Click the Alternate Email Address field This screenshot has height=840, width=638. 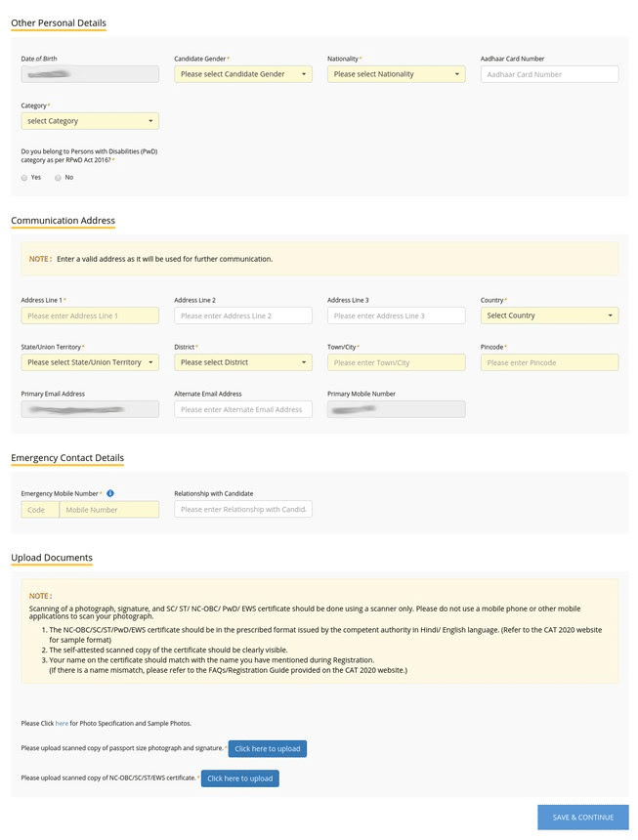pyautogui.click(x=242, y=409)
